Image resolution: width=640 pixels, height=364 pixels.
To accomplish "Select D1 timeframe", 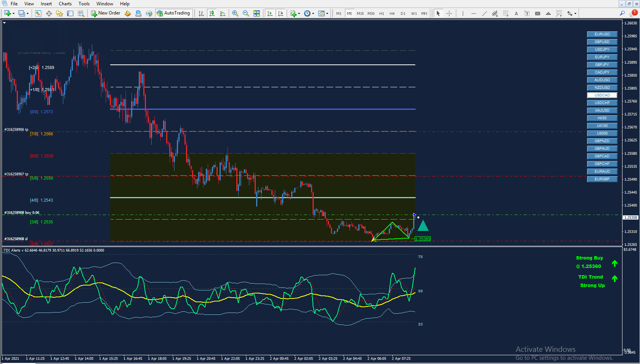I will click(403, 13).
